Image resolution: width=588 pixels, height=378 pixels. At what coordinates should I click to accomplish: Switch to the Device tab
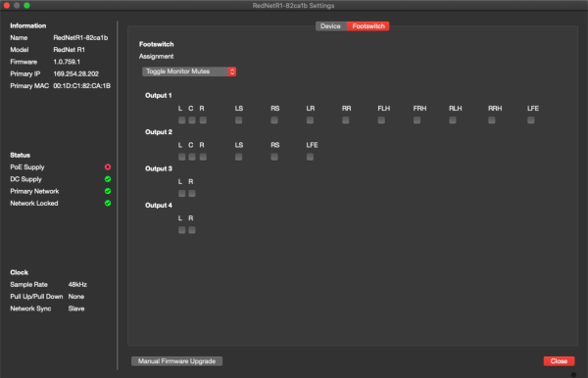[331, 26]
